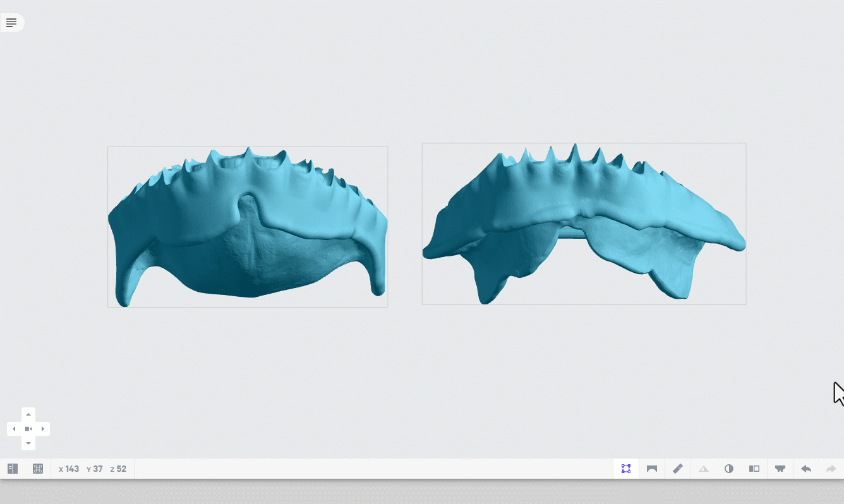Toggle the split panel layout icon

tap(754, 469)
